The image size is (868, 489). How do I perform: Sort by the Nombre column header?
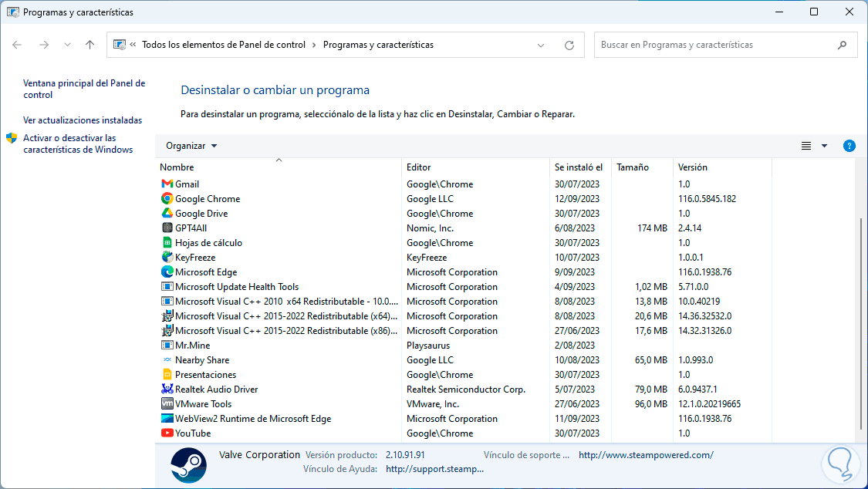click(x=279, y=167)
